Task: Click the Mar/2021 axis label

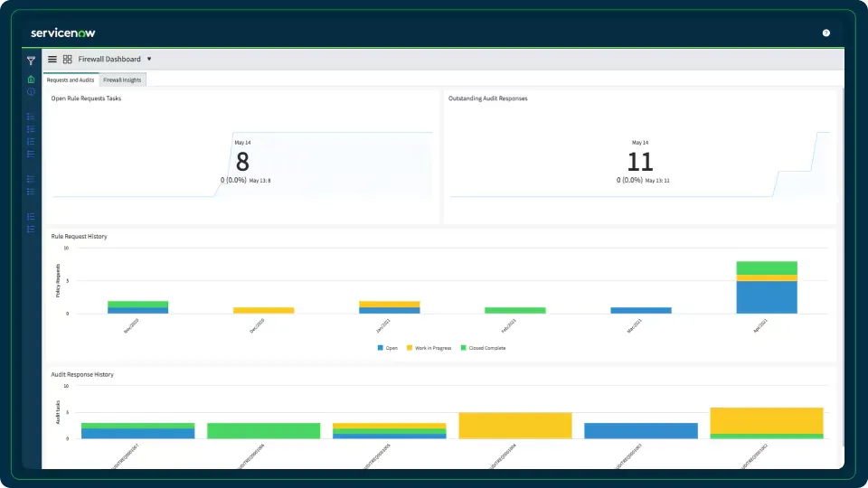Action: [x=635, y=326]
